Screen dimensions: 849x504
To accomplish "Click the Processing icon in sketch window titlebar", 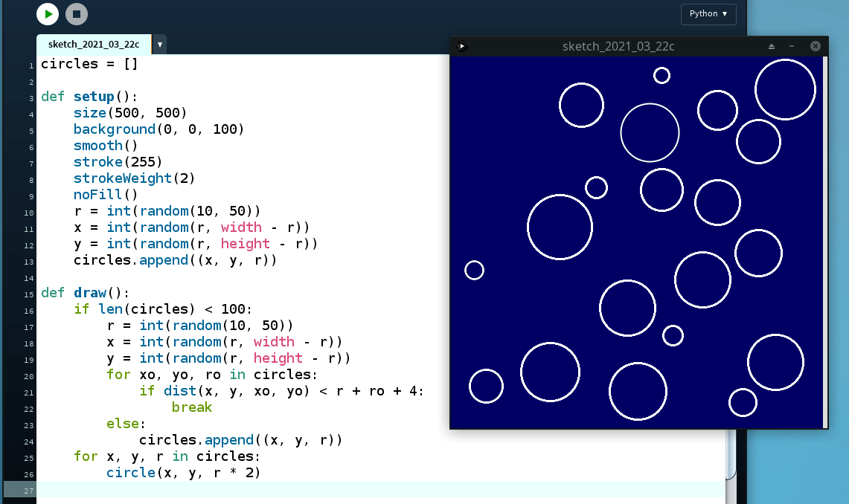I will (461, 46).
